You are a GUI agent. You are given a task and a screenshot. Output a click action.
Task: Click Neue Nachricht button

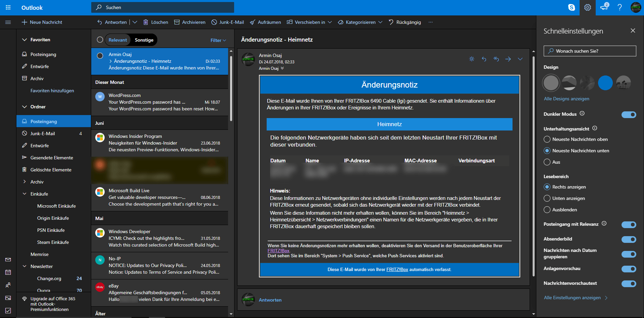coord(42,22)
